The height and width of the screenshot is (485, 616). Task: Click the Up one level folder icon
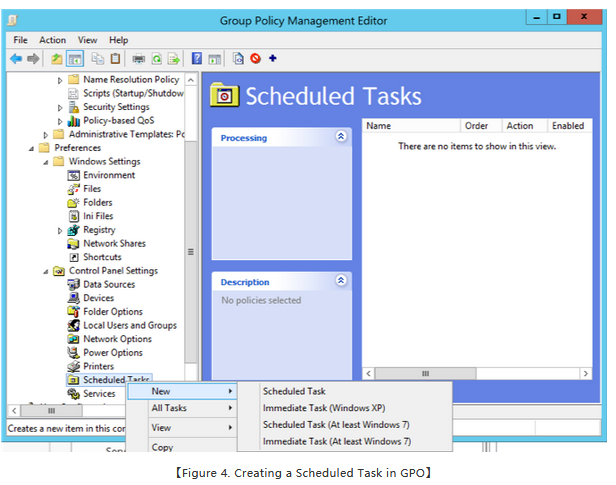click(x=56, y=59)
